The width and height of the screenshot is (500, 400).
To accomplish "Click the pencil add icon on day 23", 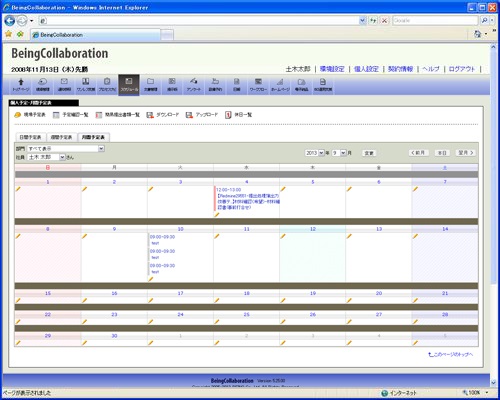I will (84, 322).
